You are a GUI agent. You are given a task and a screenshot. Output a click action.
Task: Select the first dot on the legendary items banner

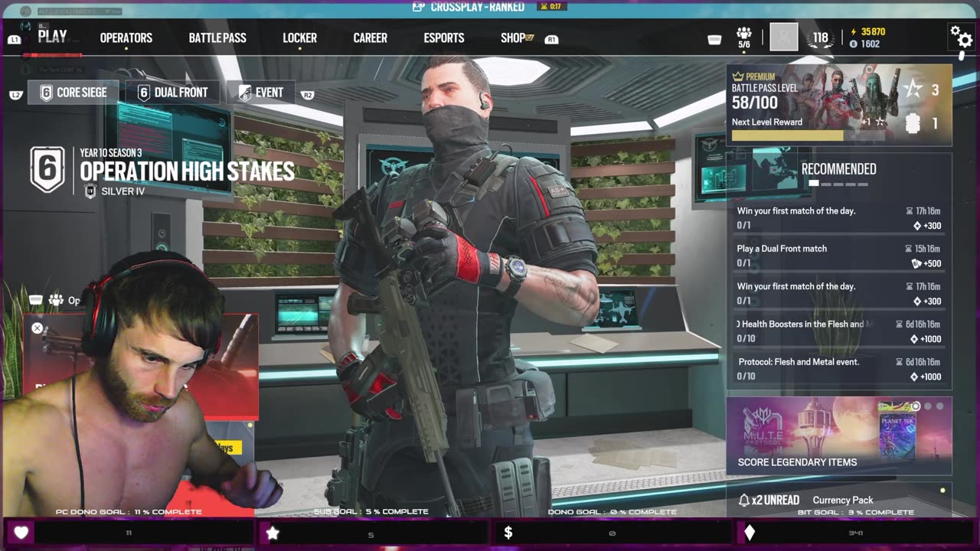point(916,406)
